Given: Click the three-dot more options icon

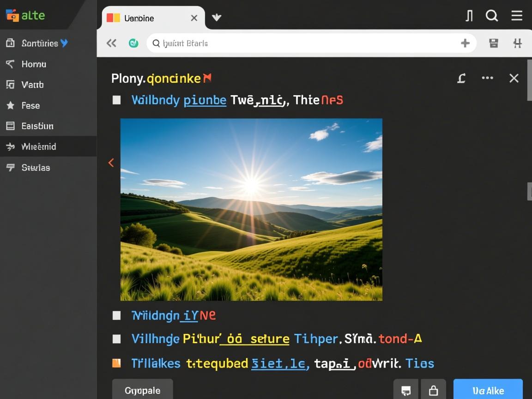Looking at the screenshot, I should (487, 78).
